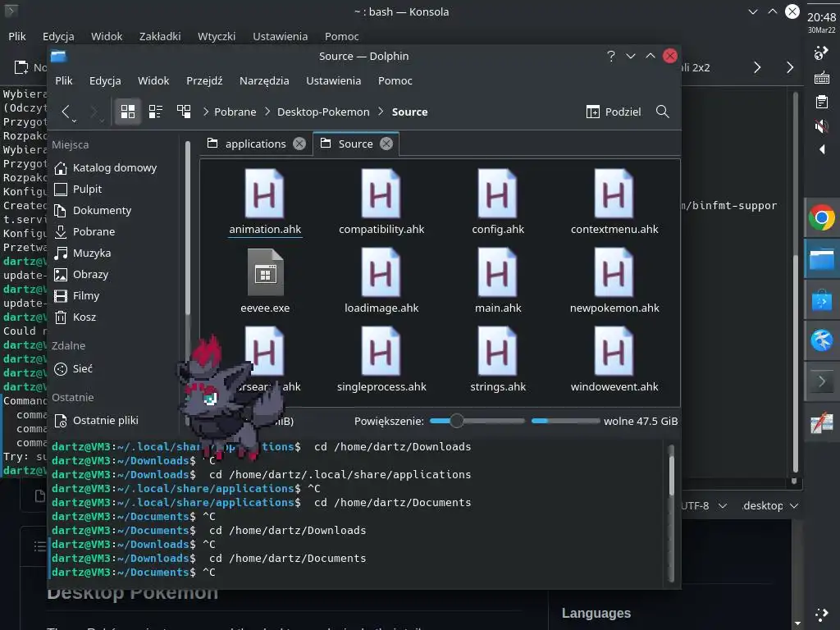The height and width of the screenshot is (630, 840).
Task: Navigate to Pobrane in breadcrumb path
Action: tap(235, 112)
